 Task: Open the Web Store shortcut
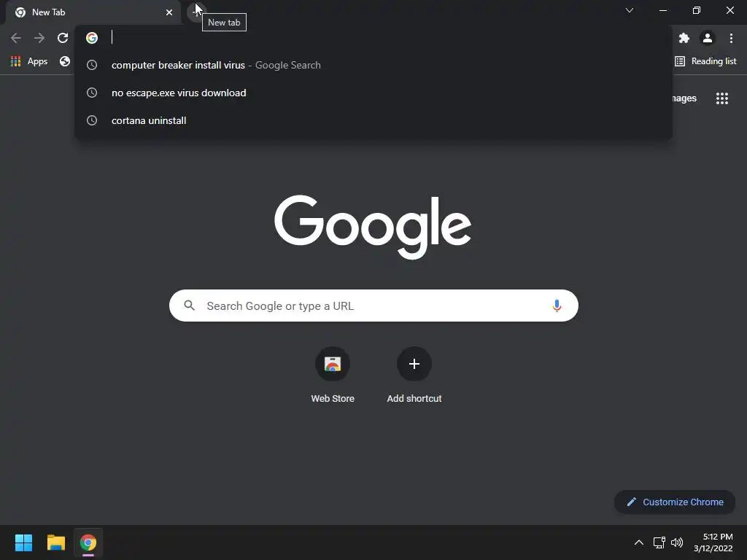pyautogui.click(x=333, y=376)
